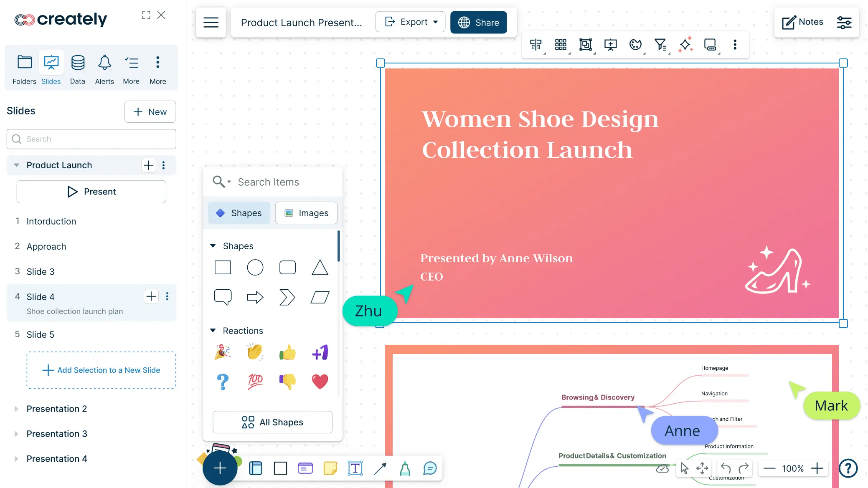Switch to the Images tab

[x=306, y=213]
